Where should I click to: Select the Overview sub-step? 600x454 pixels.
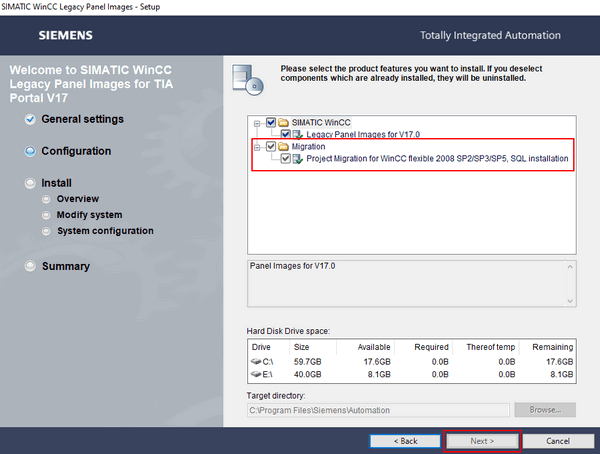click(x=78, y=199)
